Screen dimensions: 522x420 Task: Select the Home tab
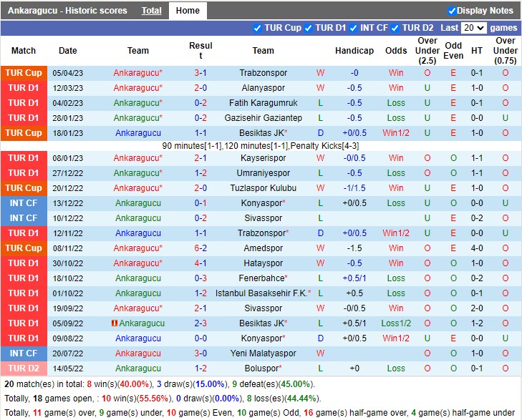point(188,11)
